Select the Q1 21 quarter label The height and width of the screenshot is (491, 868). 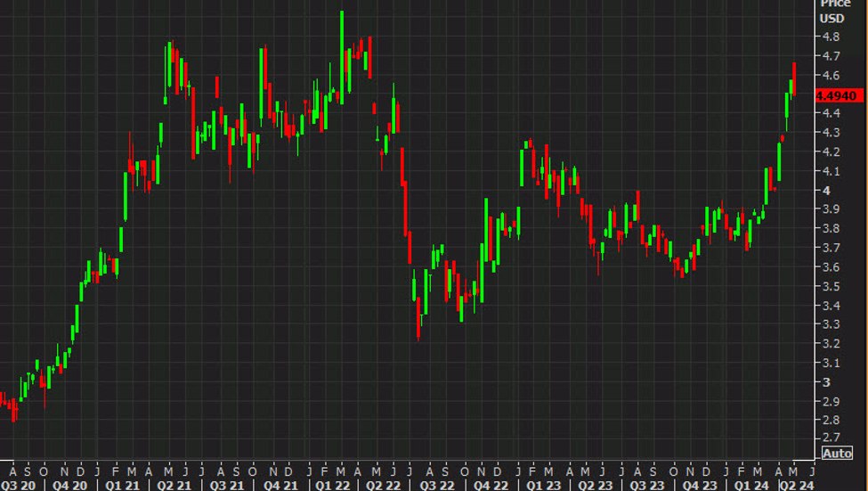pyautogui.click(x=124, y=485)
